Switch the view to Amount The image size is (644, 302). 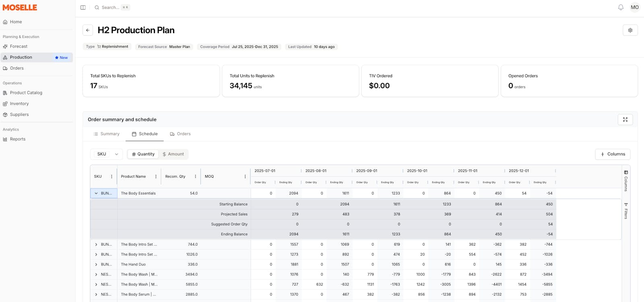tap(173, 154)
